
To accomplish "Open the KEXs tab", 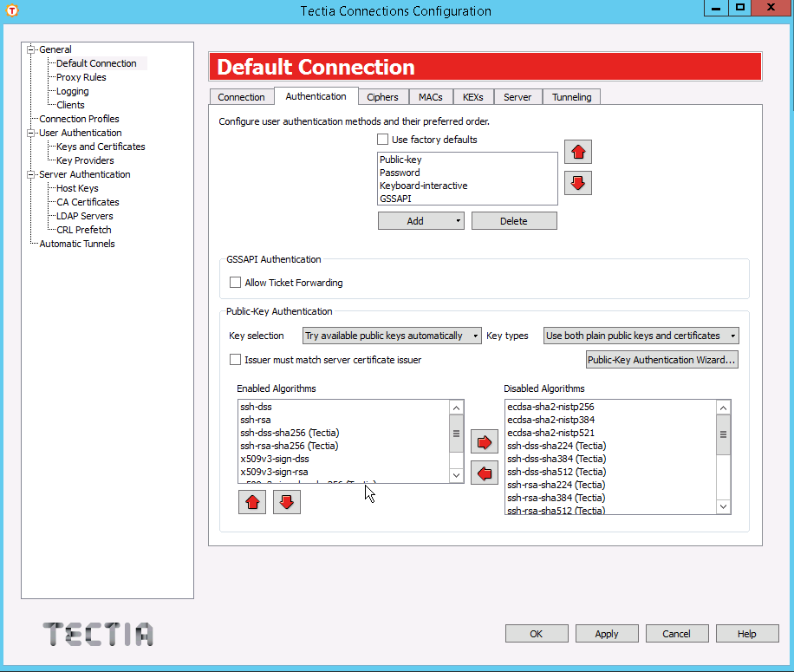I will pos(473,97).
